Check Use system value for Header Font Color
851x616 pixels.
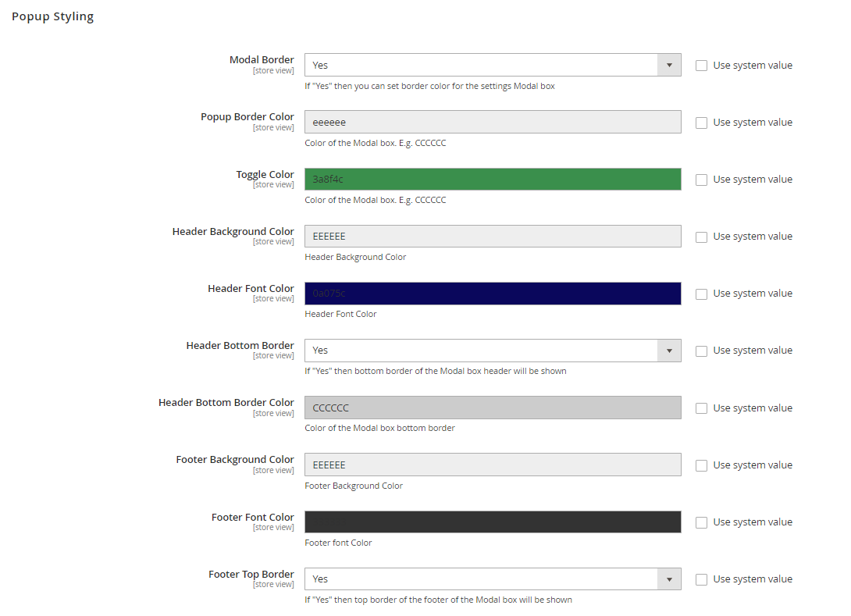pyautogui.click(x=701, y=294)
